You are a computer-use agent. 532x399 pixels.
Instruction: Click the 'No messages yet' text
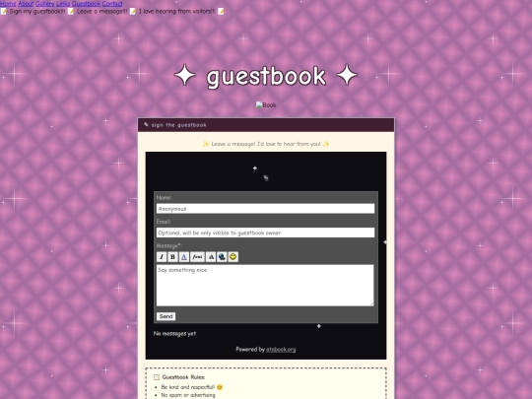point(174,334)
